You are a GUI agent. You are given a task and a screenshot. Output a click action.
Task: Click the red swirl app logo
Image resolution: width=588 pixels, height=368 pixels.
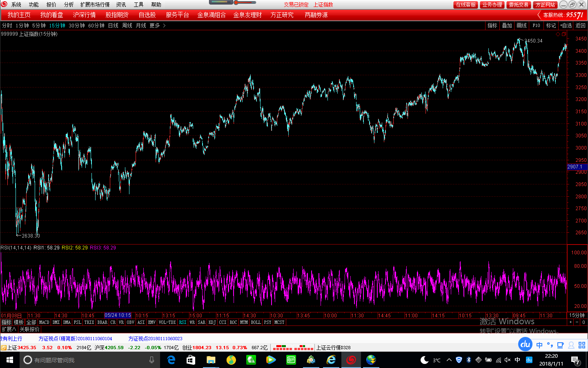[x=4, y=4]
